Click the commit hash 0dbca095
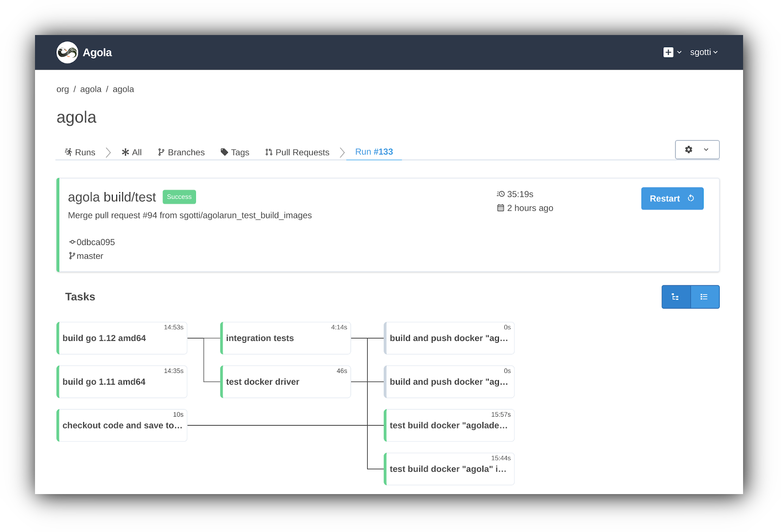781x532 pixels. [x=96, y=242]
